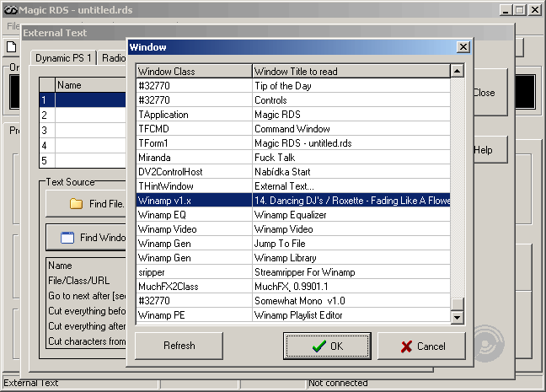Image resolution: width=546 pixels, height=392 pixels.
Task: Select the MuchFX2Class row
Action: coord(293,286)
